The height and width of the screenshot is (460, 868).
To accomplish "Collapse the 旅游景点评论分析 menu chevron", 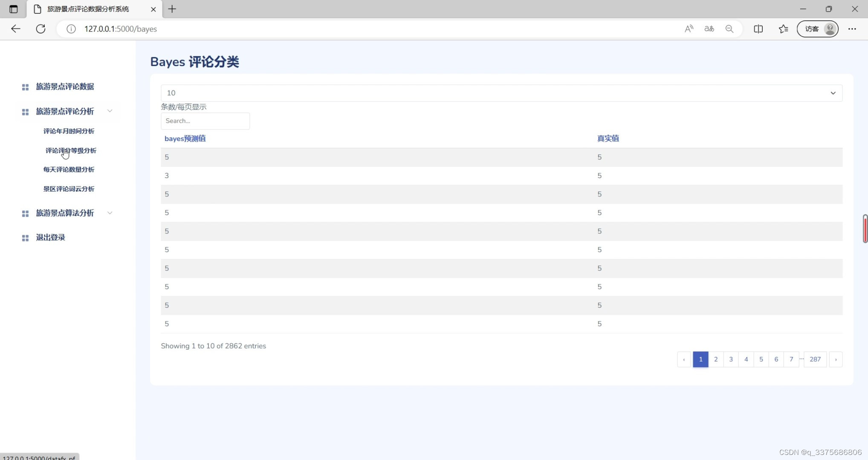I will [110, 111].
